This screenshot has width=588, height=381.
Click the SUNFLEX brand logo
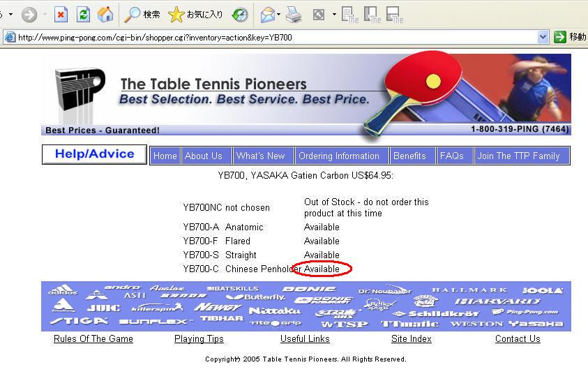pyautogui.click(x=156, y=322)
